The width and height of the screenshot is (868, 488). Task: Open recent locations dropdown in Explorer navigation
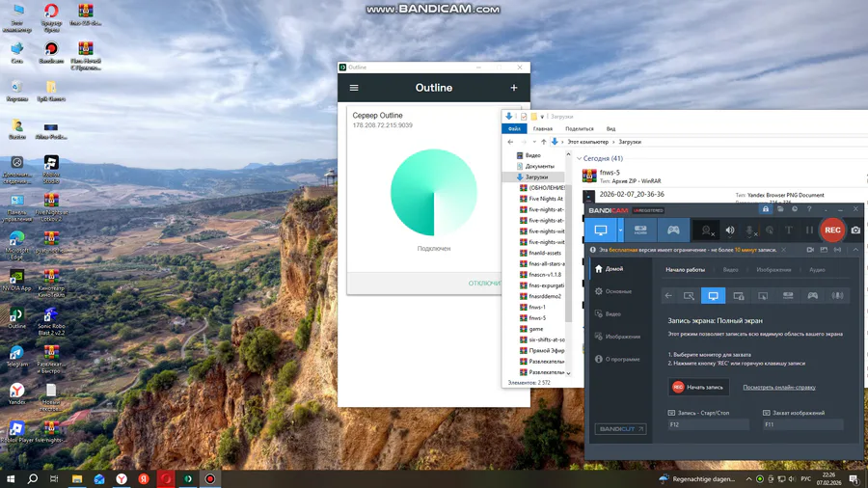(x=534, y=142)
